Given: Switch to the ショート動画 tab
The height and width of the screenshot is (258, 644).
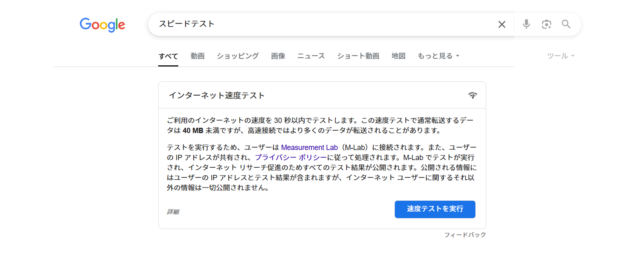Looking at the screenshot, I should 358,56.
